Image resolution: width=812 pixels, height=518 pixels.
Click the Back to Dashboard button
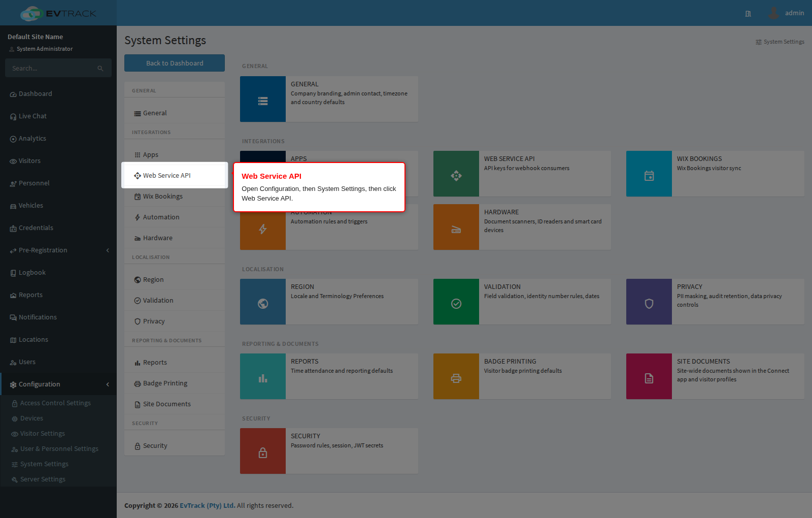175,63
